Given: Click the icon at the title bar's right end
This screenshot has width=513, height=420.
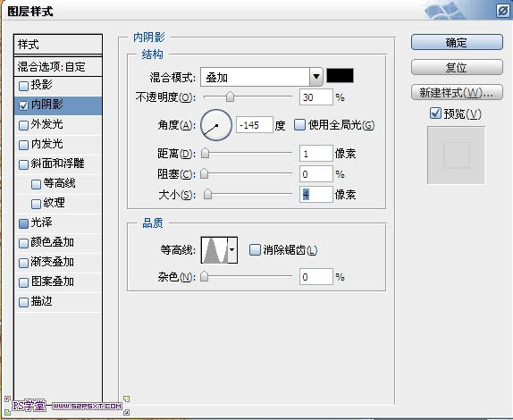Looking at the screenshot, I should click(503, 11).
